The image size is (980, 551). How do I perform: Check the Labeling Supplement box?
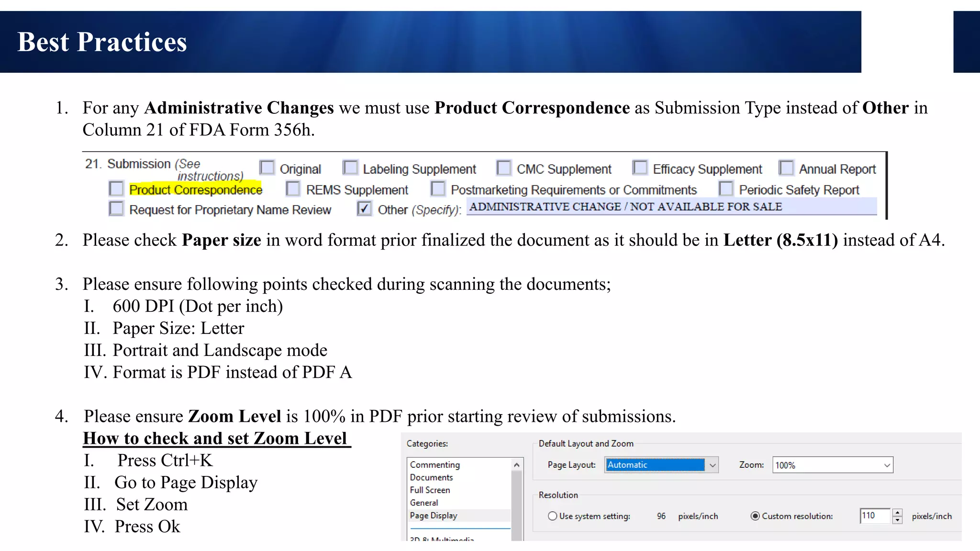(350, 168)
